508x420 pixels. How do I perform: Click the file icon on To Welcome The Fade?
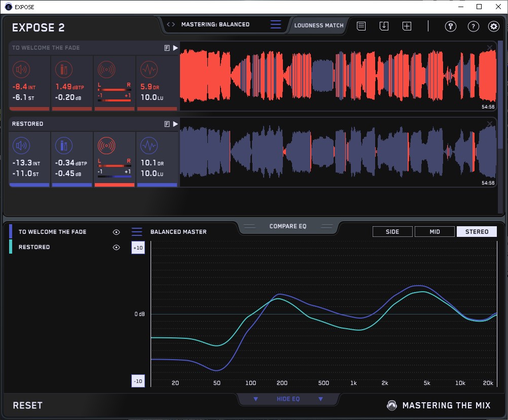(x=167, y=48)
